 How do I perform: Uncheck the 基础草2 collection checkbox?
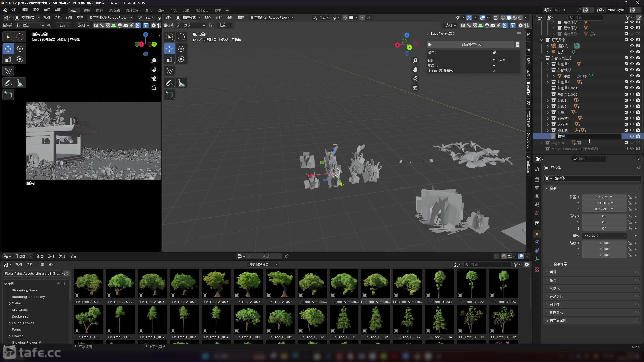pyautogui.click(x=626, y=82)
